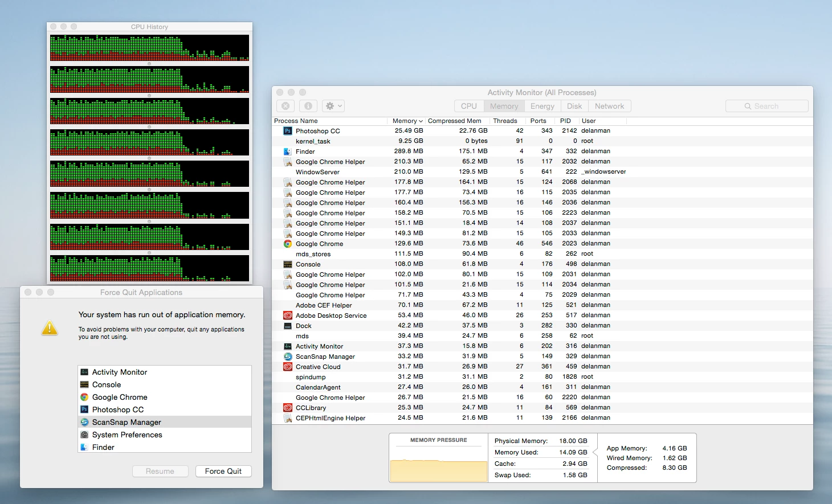Click the Creative Cloud process icon
832x504 pixels.
click(288, 367)
